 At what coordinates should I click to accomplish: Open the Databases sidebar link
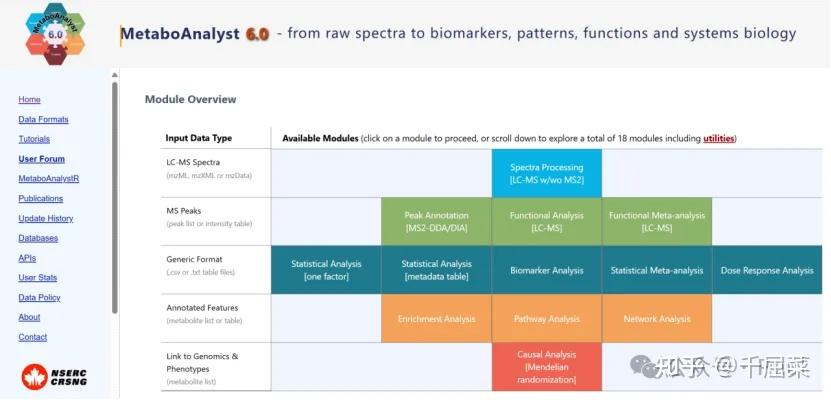pyautogui.click(x=38, y=238)
